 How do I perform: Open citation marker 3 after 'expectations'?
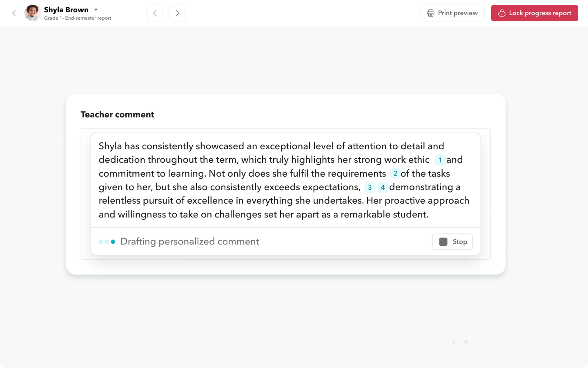point(370,187)
